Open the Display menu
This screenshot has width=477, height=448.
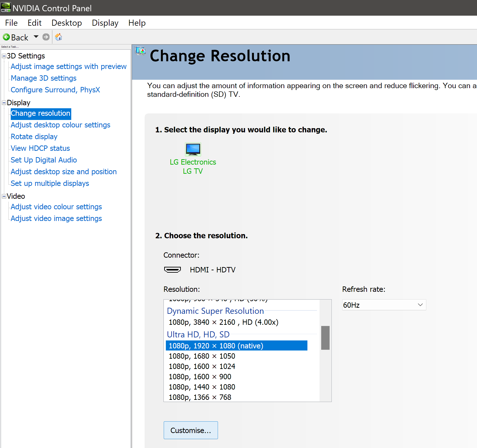tap(105, 23)
